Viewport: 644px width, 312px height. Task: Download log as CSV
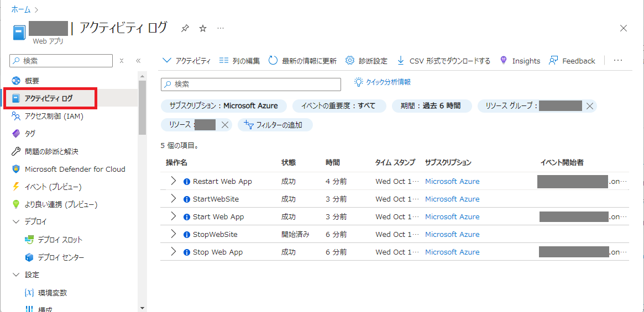coord(443,61)
